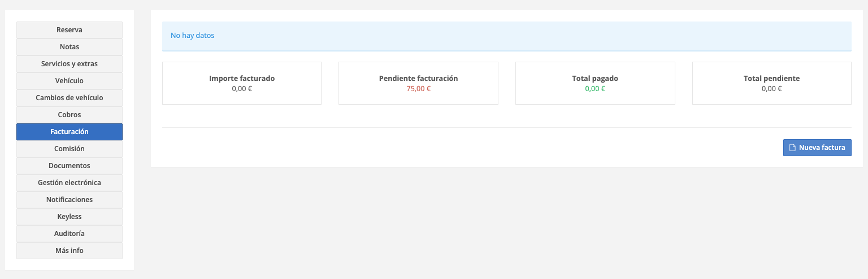The width and height of the screenshot is (868, 279).
Task: Open Notificaciones section
Action: click(70, 200)
